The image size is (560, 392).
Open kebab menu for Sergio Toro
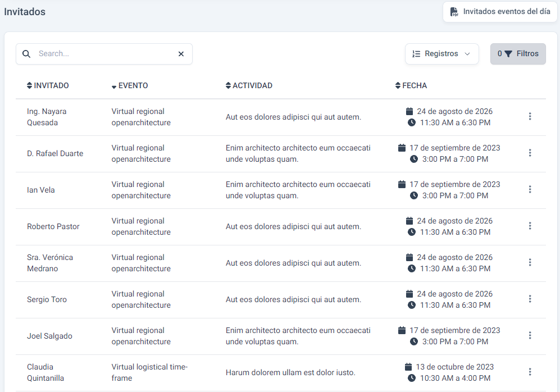pos(530,299)
